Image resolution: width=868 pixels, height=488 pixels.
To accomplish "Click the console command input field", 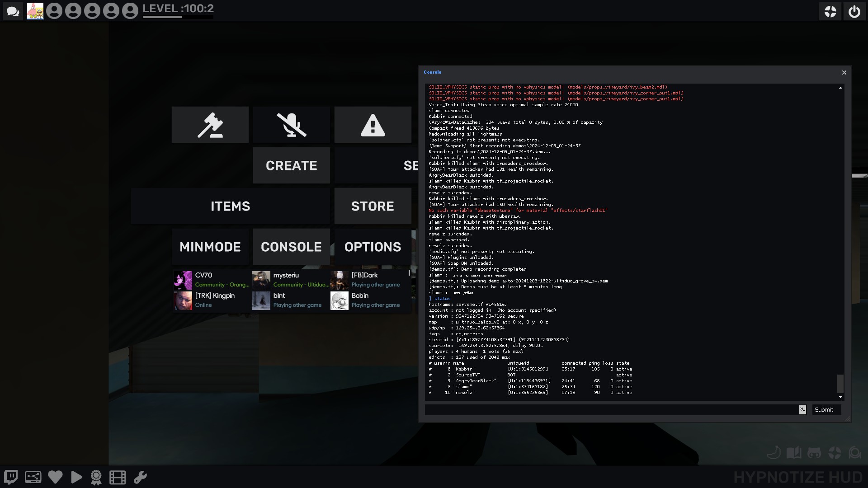I will [x=610, y=410].
